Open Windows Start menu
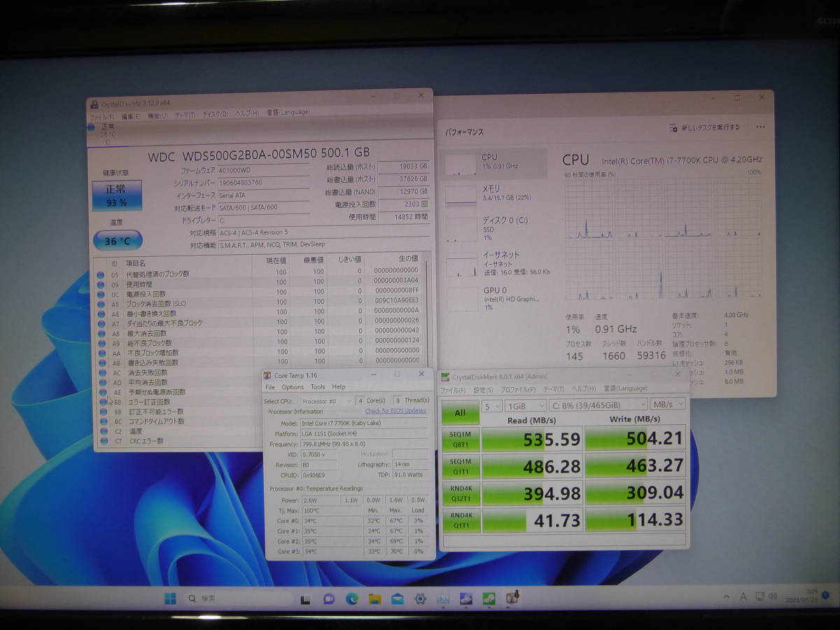Image resolution: width=840 pixels, height=630 pixels. pyautogui.click(x=170, y=599)
